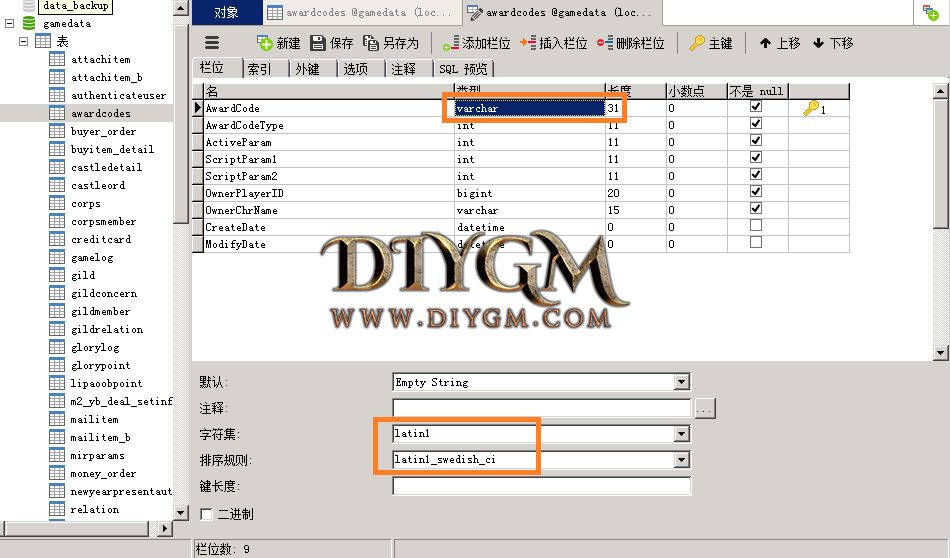Click the row pointer arrow beside AwardCode
This screenshot has height=558, width=950.
(x=198, y=108)
